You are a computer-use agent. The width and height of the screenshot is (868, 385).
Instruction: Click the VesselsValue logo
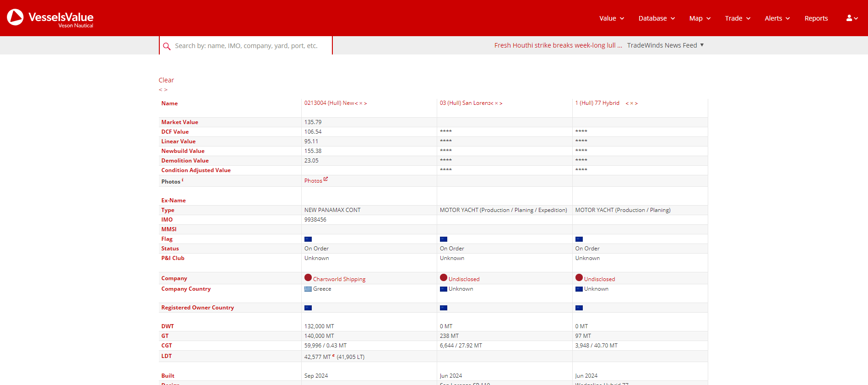click(x=50, y=18)
